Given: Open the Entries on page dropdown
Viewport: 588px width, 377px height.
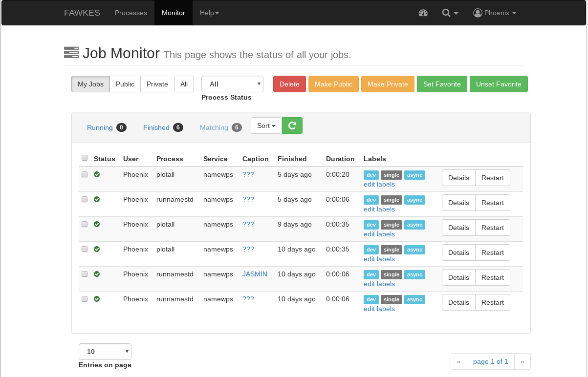Looking at the screenshot, I should (105, 352).
